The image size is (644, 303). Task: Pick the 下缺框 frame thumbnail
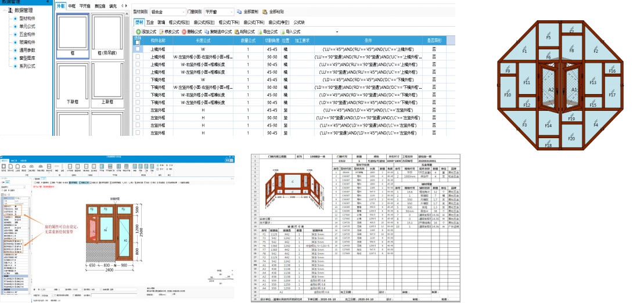73,84
